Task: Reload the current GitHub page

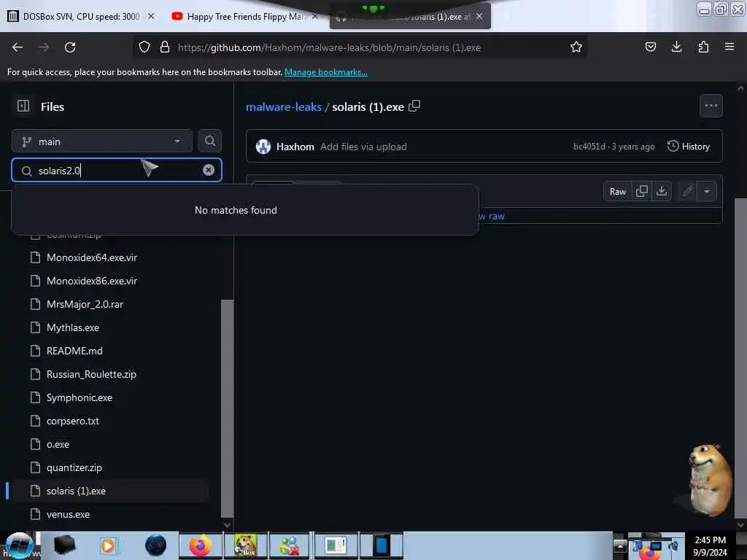Action: click(x=70, y=47)
